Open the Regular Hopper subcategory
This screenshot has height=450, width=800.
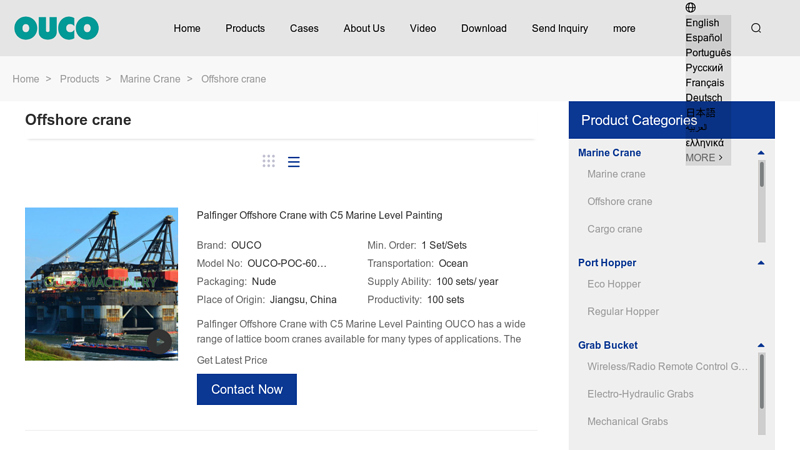click(x=623, y=312)
